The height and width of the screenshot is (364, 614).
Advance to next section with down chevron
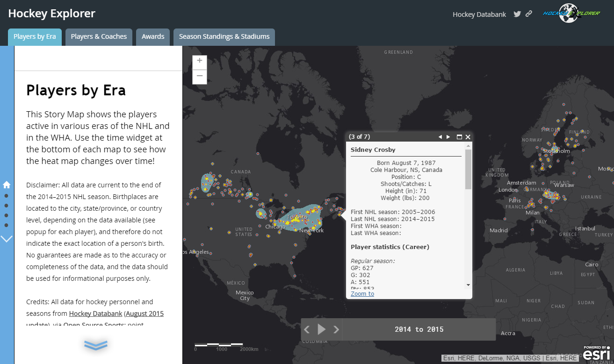(7, 239)
